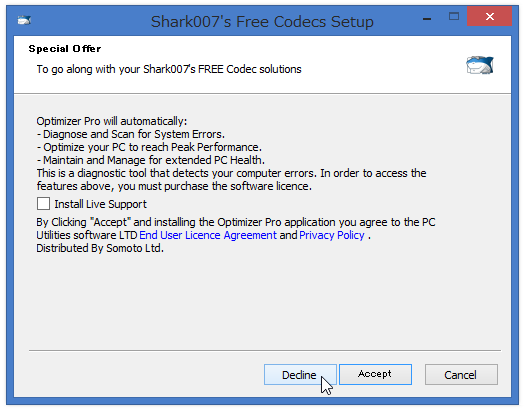The width and height of the screenshot is (524, 415).
Task: Click the "Shark007's Free Codecs Setup" title text
Action: [x=262, y=22]
